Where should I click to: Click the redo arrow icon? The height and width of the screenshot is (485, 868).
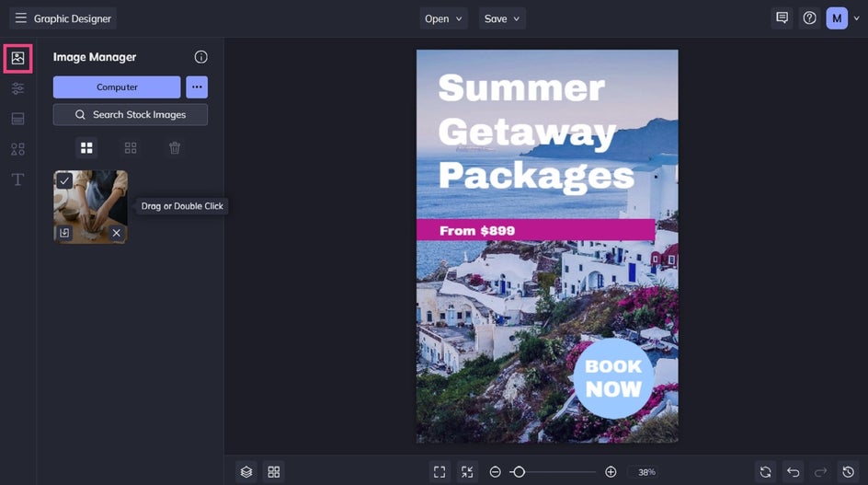(x=820, y=472)
